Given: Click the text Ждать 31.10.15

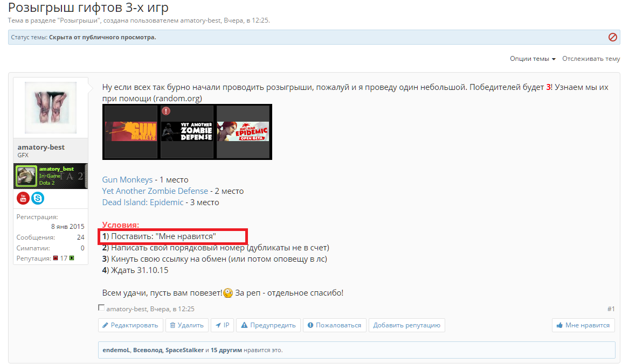Looking at the screenshot, I should coord(140,270).
